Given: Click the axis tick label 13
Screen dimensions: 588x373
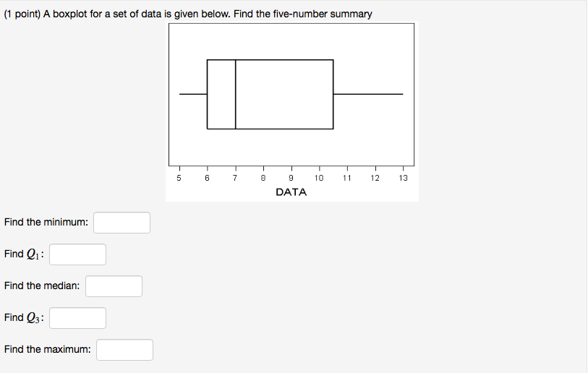Looking at the screenshot, I should [403, 178].
